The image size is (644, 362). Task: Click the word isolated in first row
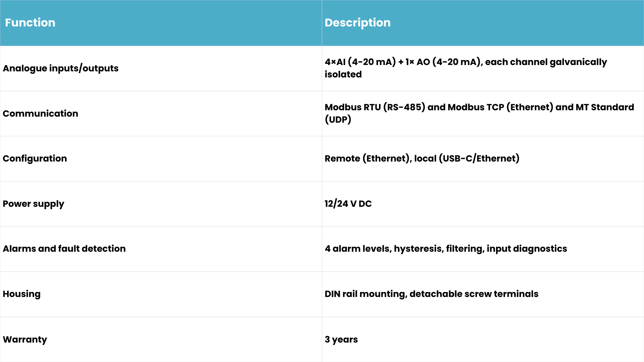click(343, 74)
